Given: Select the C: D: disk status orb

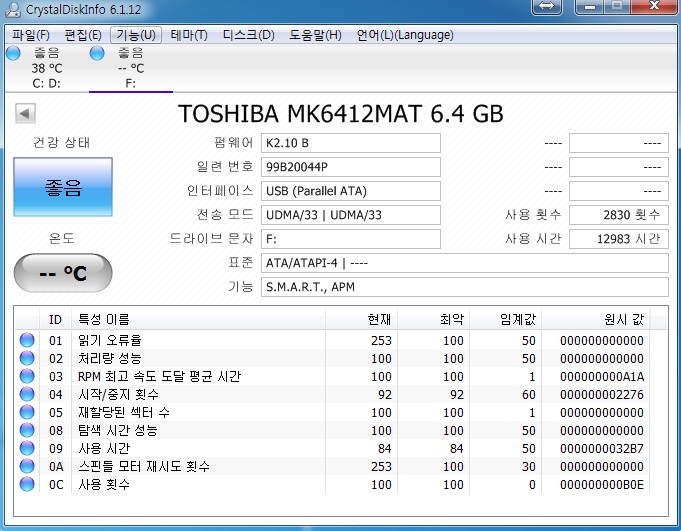Looking at the screenshot, I should [13, 53].
